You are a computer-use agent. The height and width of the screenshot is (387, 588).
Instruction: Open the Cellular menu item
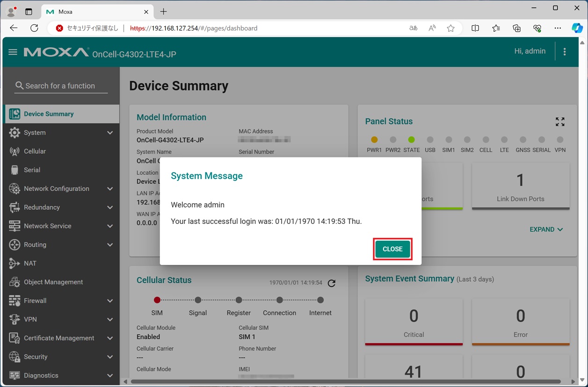(x=62, y=151)
